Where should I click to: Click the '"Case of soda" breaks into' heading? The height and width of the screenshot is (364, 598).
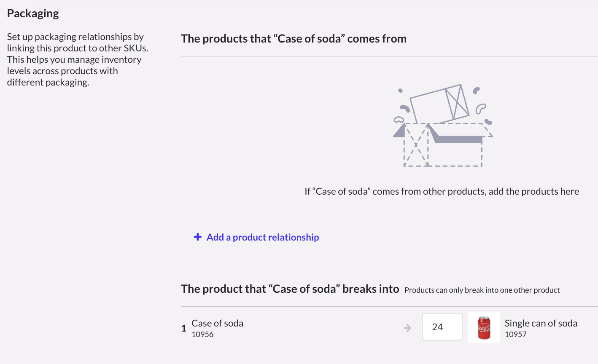click(x=290, y=289)
